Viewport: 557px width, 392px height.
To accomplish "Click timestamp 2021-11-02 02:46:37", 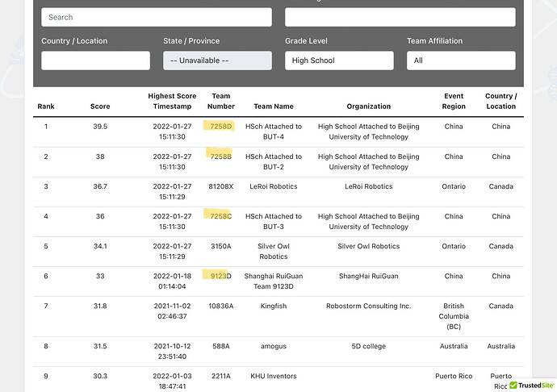I will [x=172, y=311].
